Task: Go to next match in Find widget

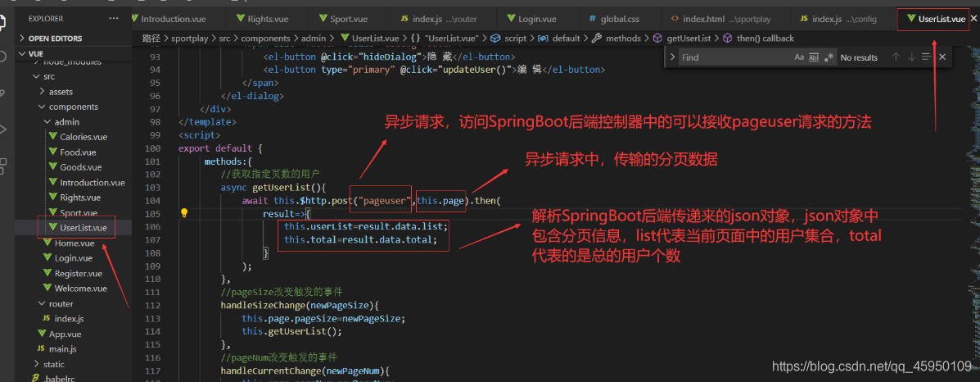Action: [911, 57]
